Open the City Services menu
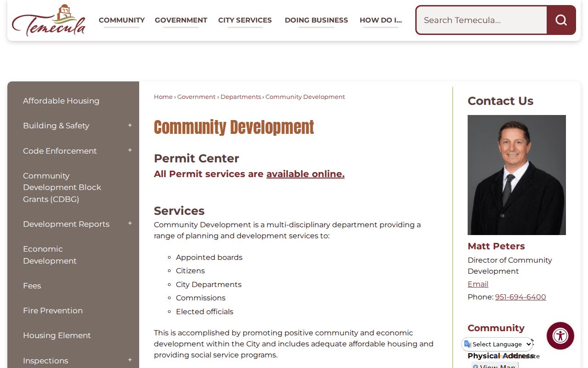This screenshot has height=368, width=588. 245,20
